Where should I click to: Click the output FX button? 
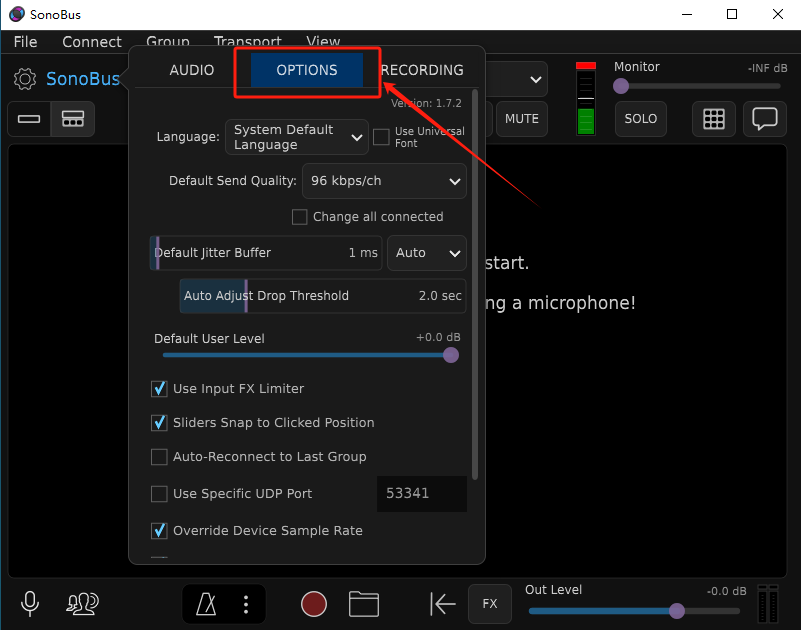pyautogui.click(x=490, y=604)
